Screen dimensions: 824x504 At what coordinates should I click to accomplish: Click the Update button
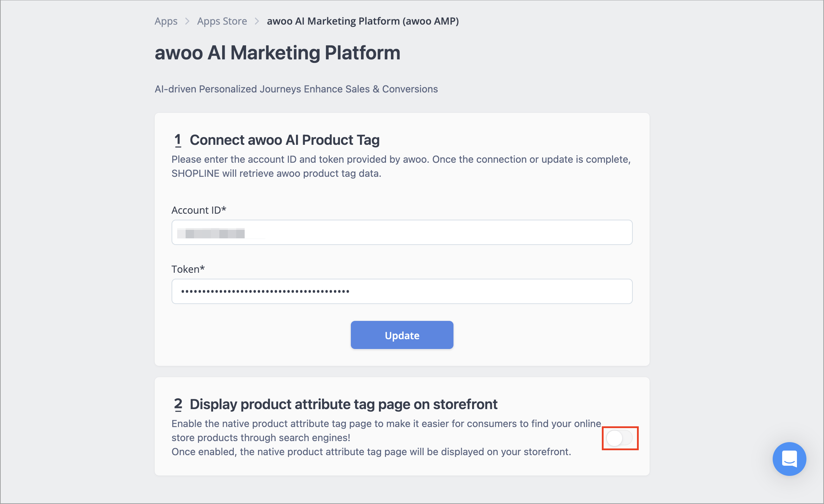tap(402, 335)
